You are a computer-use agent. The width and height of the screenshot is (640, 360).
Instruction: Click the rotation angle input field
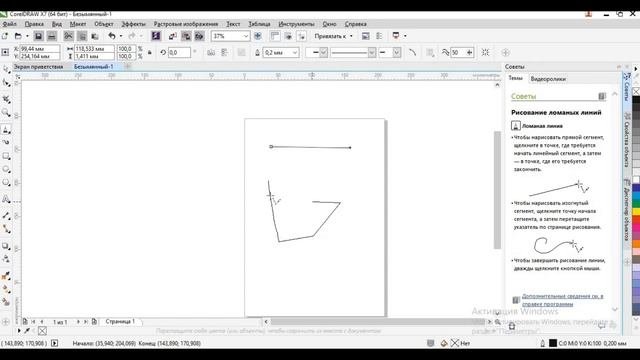pyautogui.click(x=179, y=53)
